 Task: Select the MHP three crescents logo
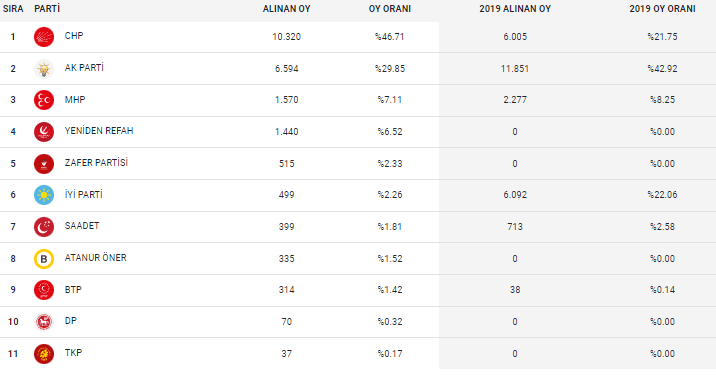point(44,100)
